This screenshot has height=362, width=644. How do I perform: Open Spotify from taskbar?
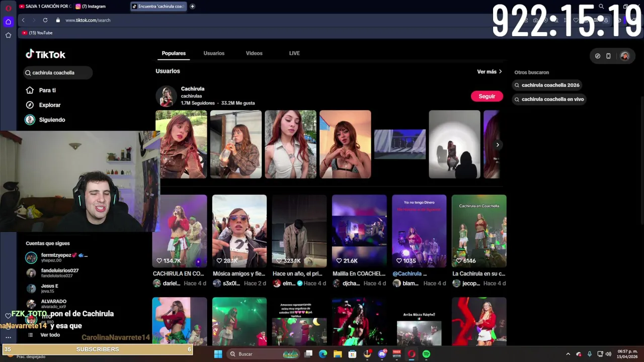click(x=426, y=354)
